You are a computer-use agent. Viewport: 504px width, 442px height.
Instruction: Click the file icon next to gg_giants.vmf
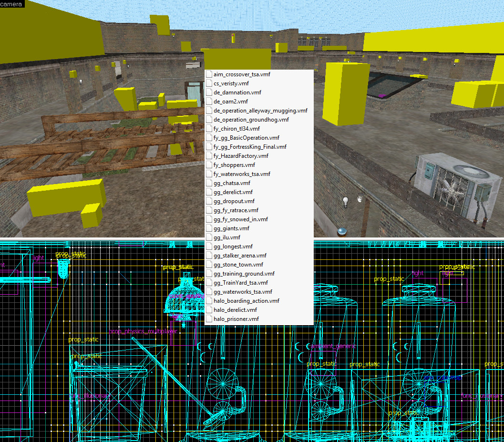pos(208,228)
